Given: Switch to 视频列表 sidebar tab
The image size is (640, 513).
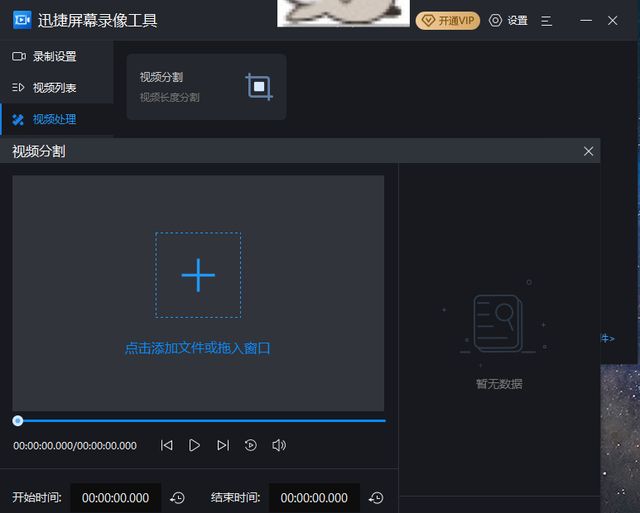Looking at the screenshot, I should (57, 88).
